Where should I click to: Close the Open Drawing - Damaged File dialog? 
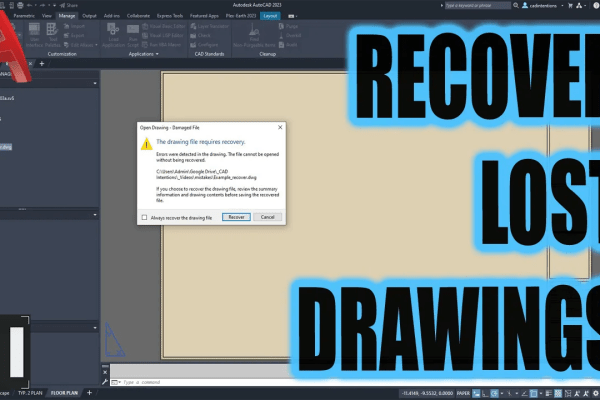pos(280,127)
